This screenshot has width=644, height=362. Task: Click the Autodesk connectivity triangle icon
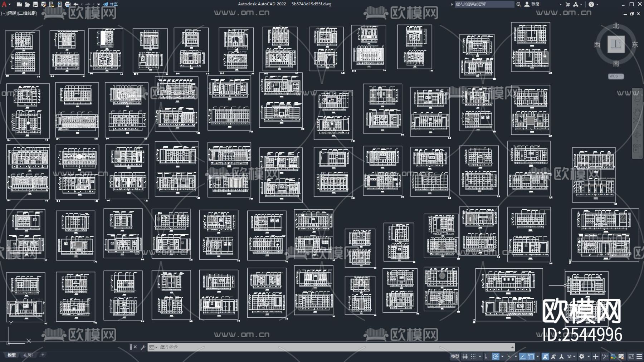pyautogui.click(x=575, y=4)
